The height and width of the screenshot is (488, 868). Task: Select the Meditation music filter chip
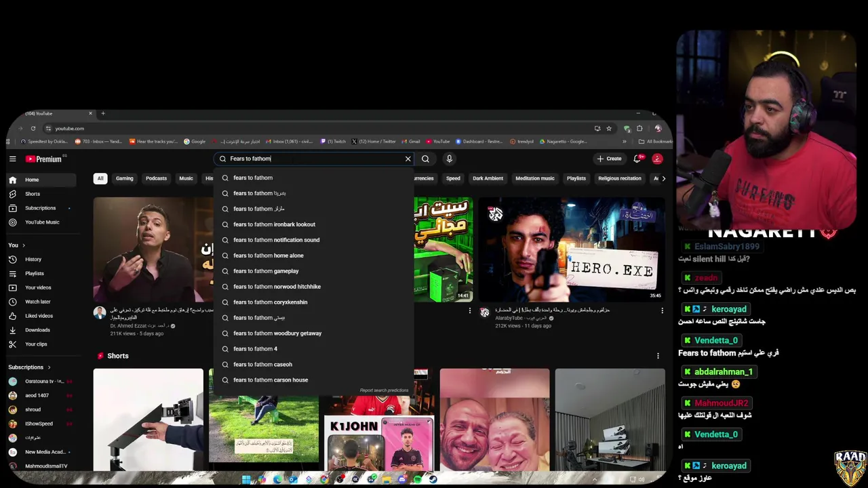click(534, 178)
